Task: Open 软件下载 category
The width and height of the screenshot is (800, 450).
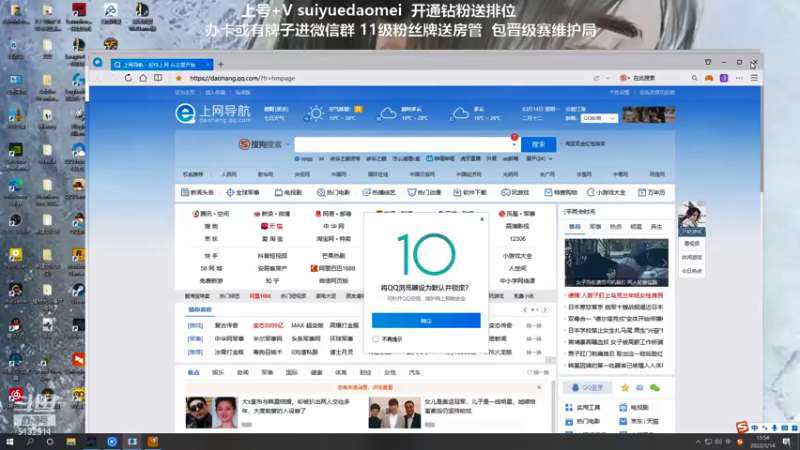Action: point(470,192)
